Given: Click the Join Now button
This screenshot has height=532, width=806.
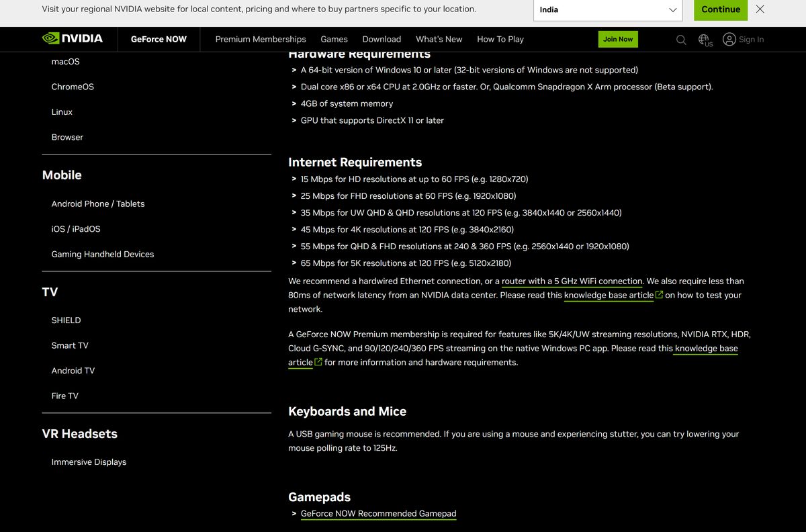Looking at the screenshot, I should click(618, 39).
